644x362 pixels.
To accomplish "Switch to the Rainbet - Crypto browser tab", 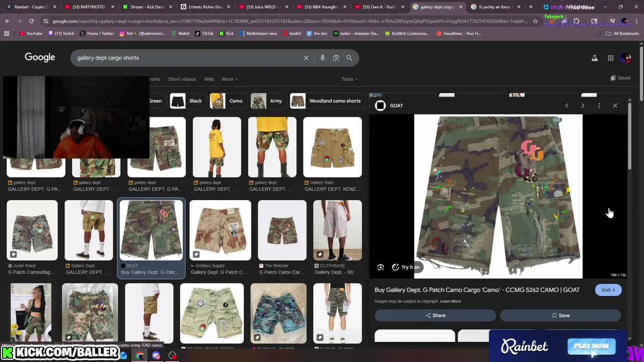I will tap(31, 7).
